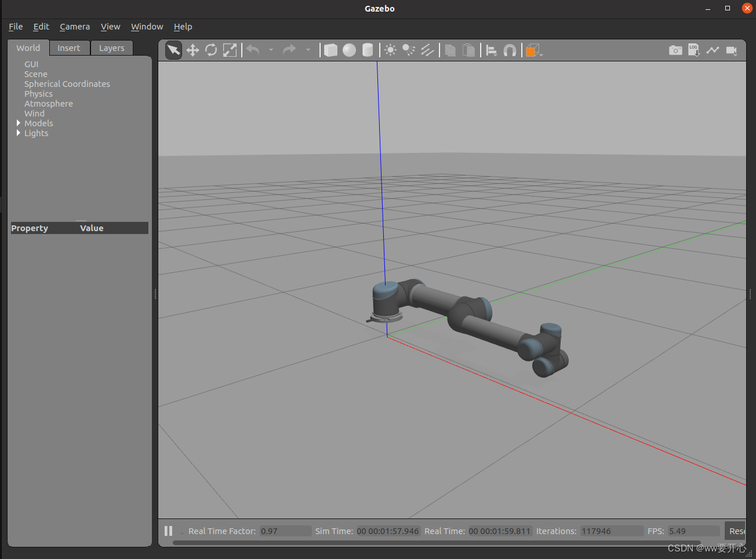This screenshot has height=559, width=756.
Task: Insert a sphere shape
Action: [349, 50]
